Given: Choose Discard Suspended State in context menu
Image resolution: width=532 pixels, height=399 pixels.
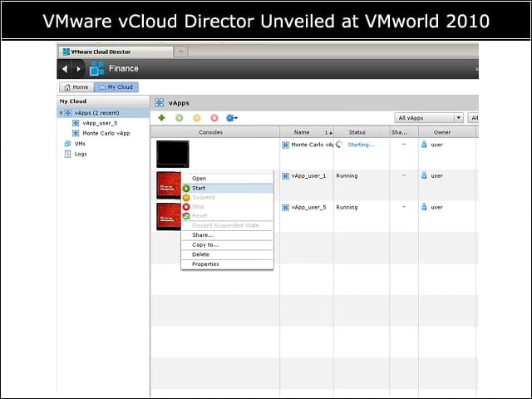Looking at the screenshot, I should click(227, 225).
